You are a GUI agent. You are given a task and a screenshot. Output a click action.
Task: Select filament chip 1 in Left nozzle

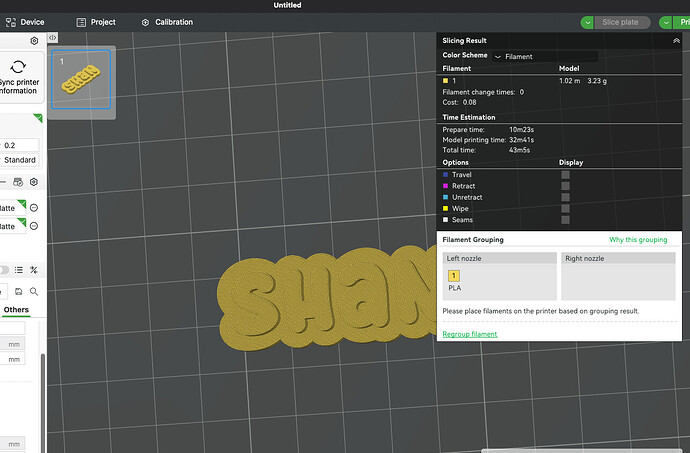(x=454, y=276)
